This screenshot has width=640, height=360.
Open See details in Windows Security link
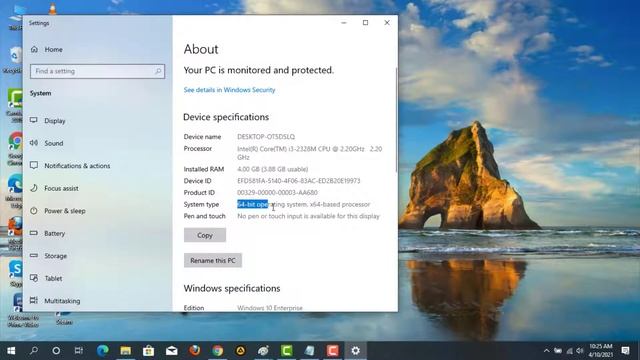point(229,90)
